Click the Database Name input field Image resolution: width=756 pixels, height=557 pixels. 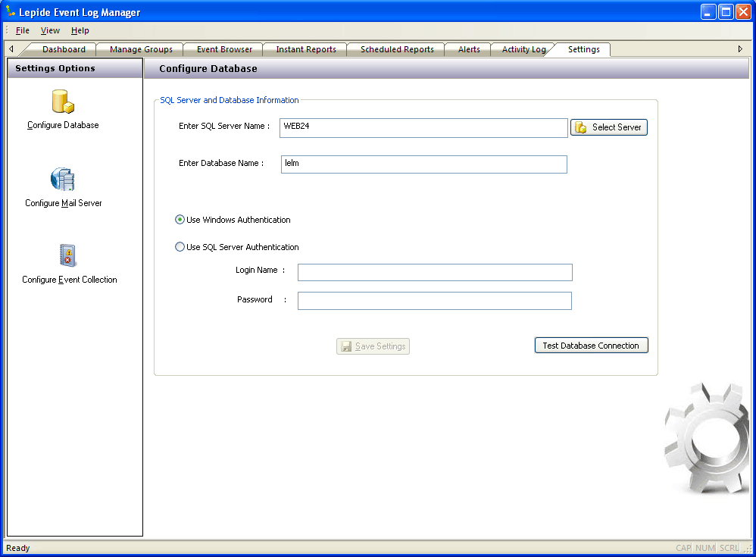pos(423,164)
